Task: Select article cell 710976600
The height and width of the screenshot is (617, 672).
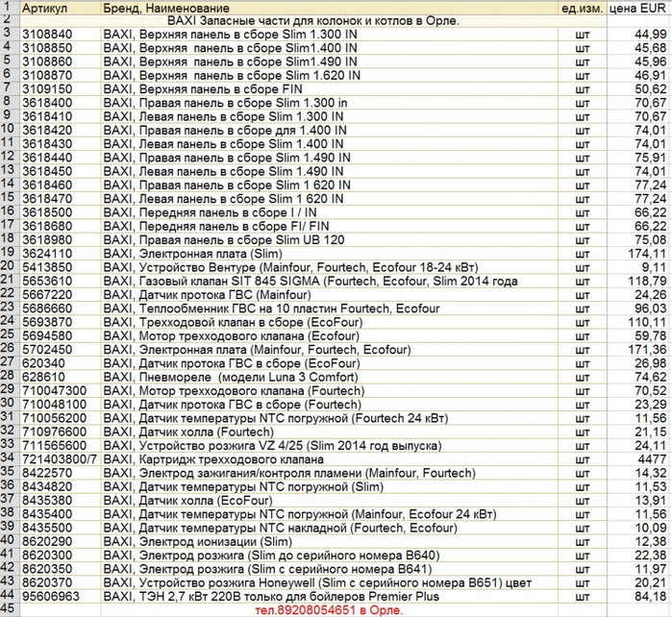Action: (x=61, y=432)
